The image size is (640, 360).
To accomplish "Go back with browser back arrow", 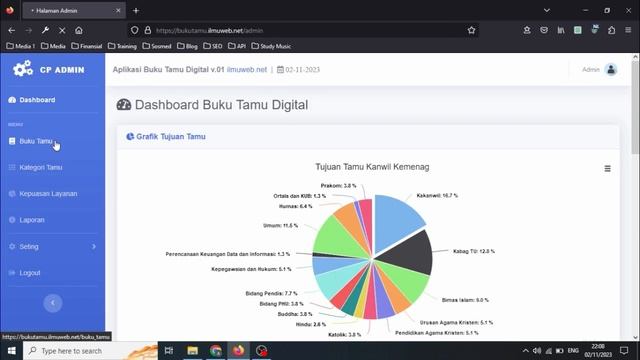I will tap(11, 30).
